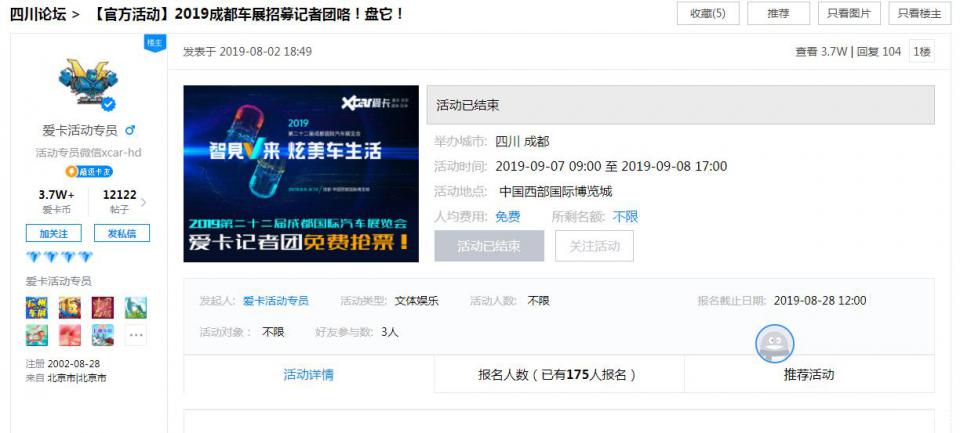Open the first medal badge labeled 车展
This screenshot has height=433, width=960.
tap(37, 307)
